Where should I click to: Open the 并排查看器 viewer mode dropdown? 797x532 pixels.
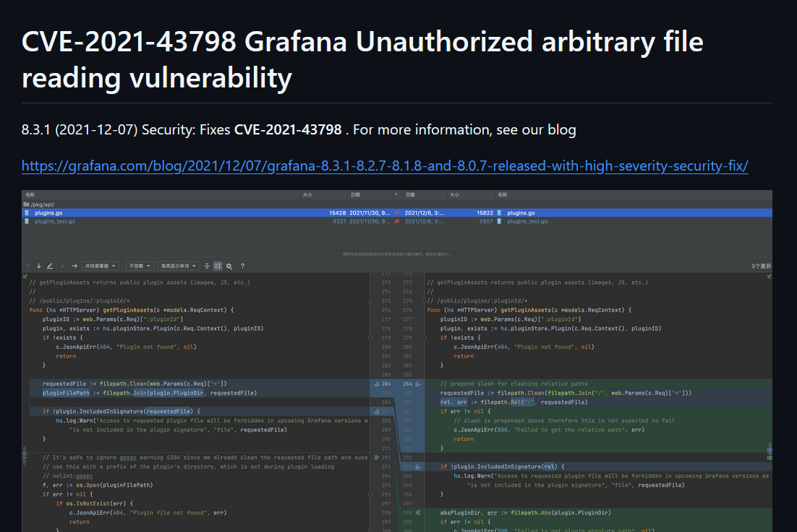click(101, 266)
